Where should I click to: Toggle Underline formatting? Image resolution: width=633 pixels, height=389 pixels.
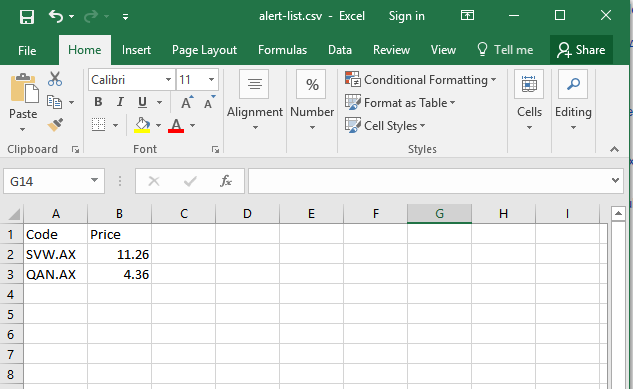(142, 102)
